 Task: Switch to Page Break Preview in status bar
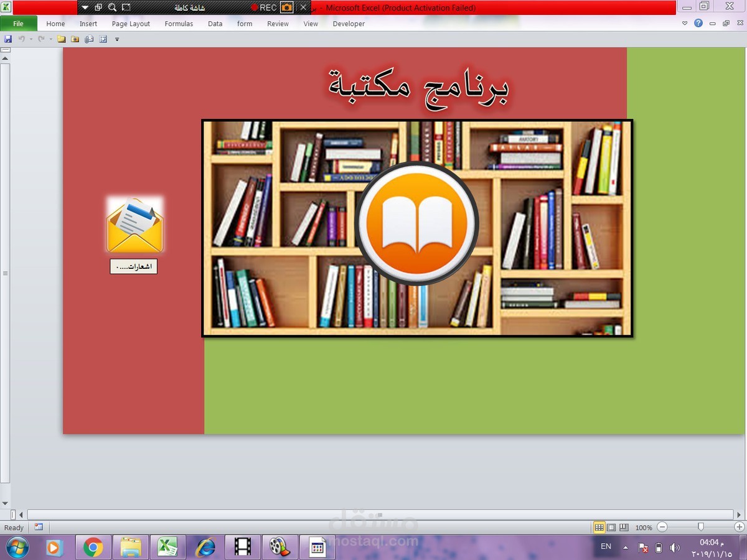624,527
